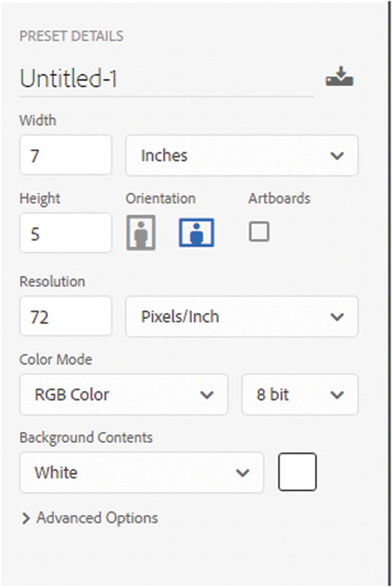392x587 pixels.
Task: Click the chevron in 8 bit dropdown
Action: coord(337,395)
